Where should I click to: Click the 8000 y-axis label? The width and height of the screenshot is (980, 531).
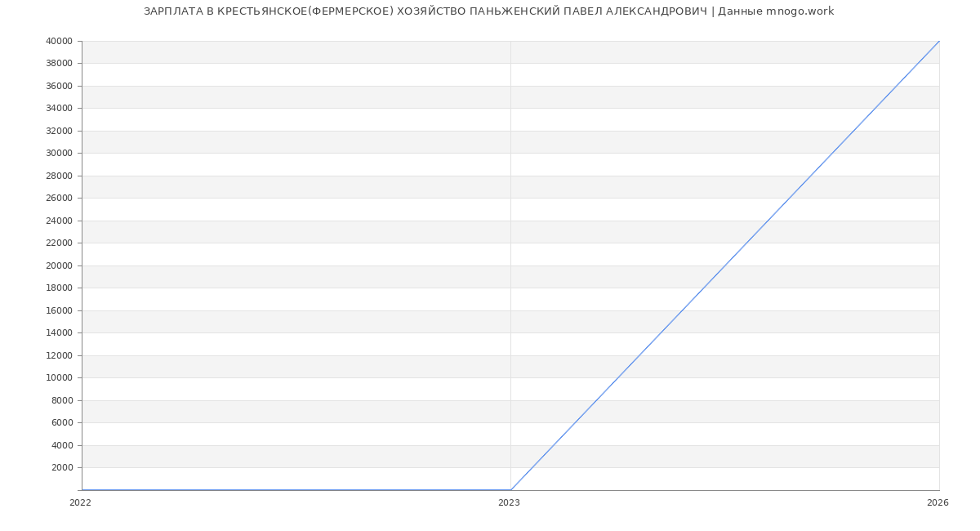click(62, 400)
